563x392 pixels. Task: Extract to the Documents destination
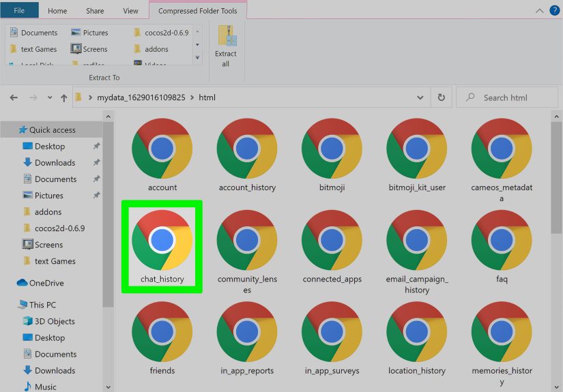(x=33, y=33)
